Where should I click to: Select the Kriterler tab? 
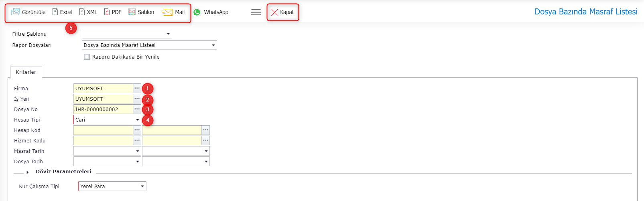pyautogui.click(x=26, y=72)
